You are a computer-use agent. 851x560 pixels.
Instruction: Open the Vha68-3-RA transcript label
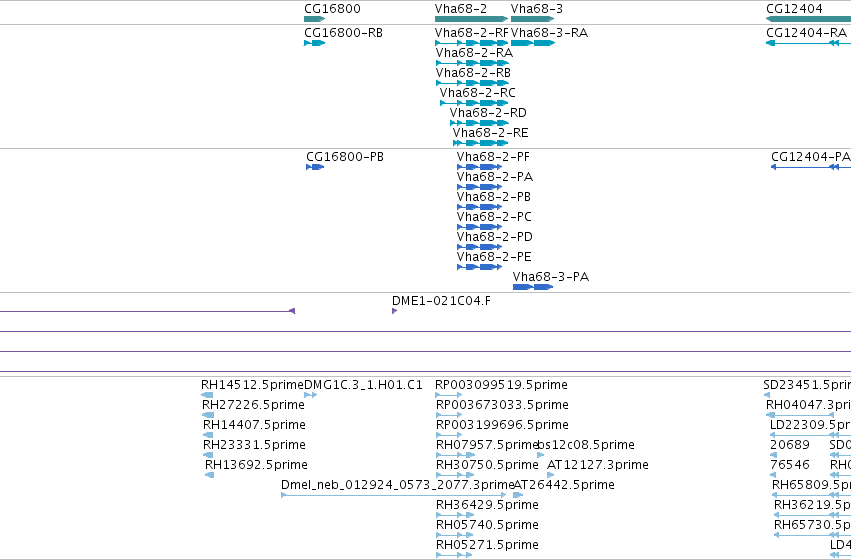549,33
